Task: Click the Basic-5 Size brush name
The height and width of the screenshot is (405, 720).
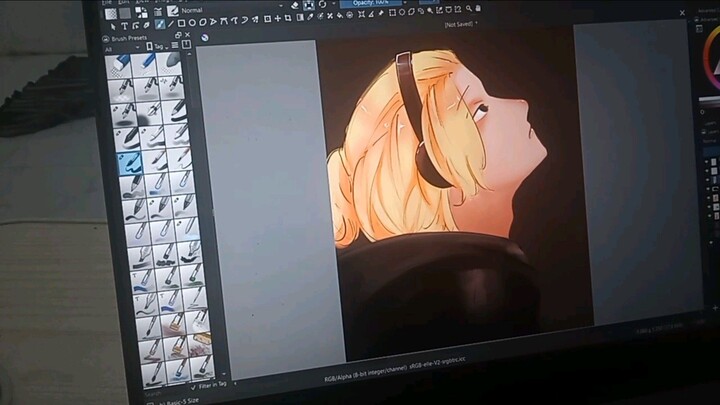Action: 179,401
